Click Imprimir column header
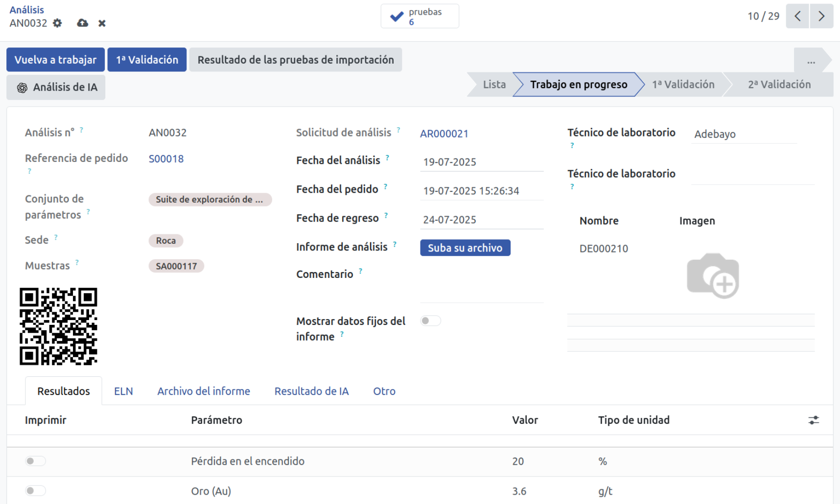 [x=46, y=420]
